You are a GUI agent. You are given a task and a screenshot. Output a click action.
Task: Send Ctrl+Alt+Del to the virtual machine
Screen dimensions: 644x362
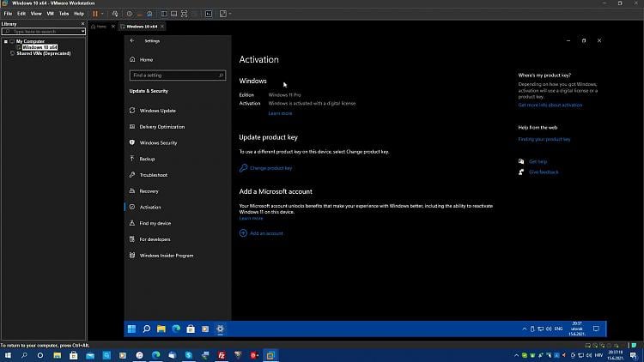click(x=115, y=14)
